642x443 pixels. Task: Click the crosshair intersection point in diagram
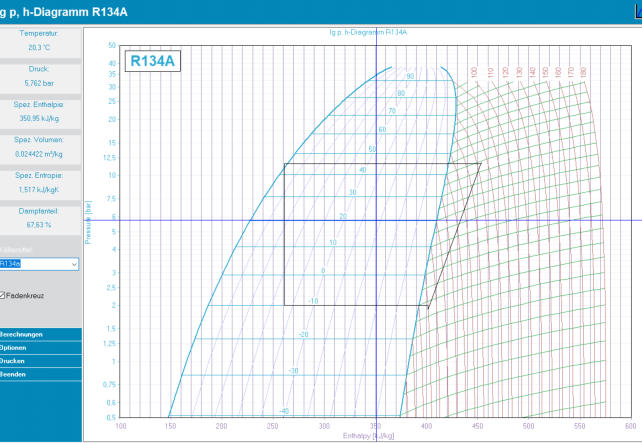click(376, 220)
